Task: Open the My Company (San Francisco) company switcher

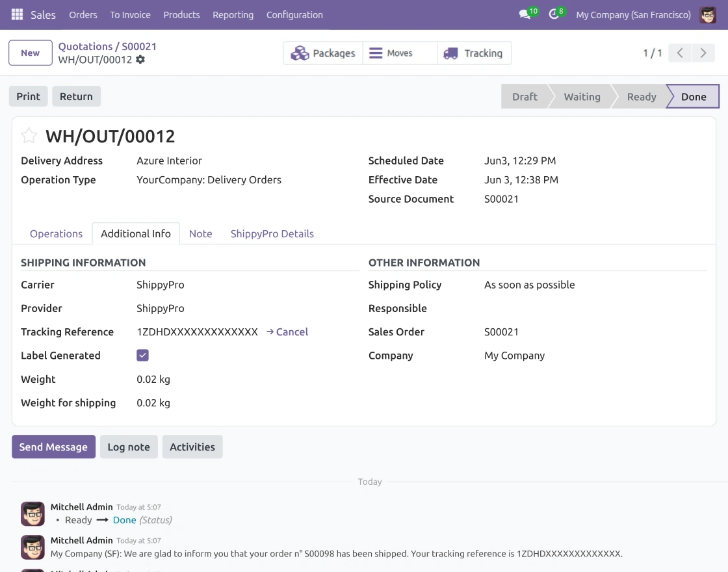Action: click(x=633, y=15)
